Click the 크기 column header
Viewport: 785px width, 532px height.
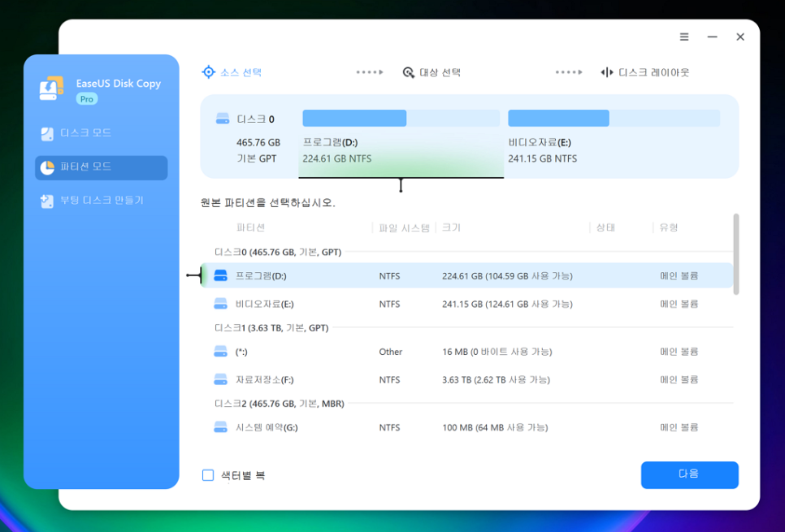451,227
